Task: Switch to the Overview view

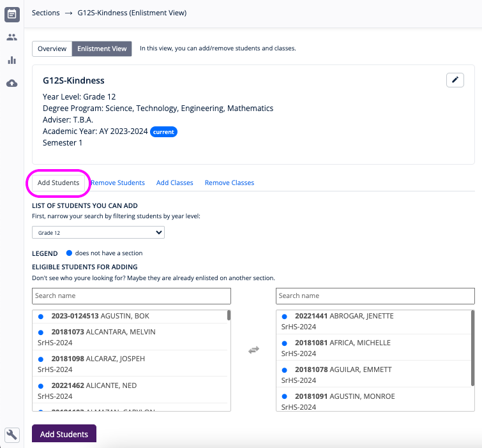Action: [x=52, y=49]
